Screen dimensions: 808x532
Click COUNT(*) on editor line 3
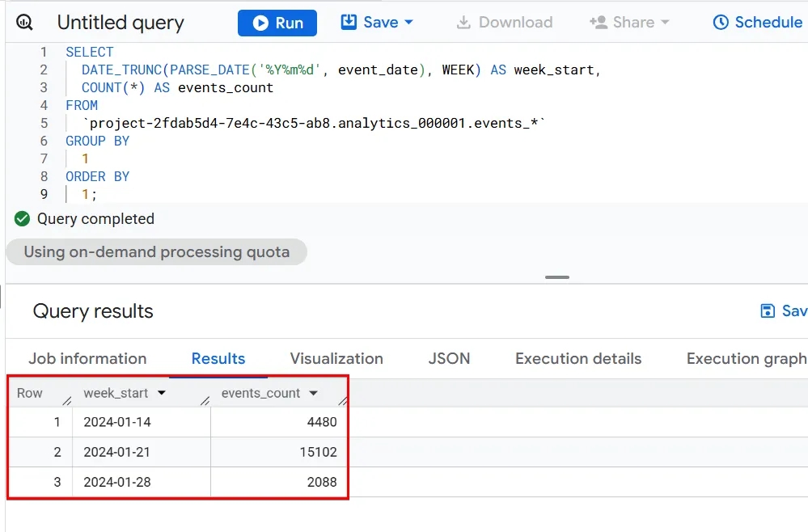[x=113, y=87]
